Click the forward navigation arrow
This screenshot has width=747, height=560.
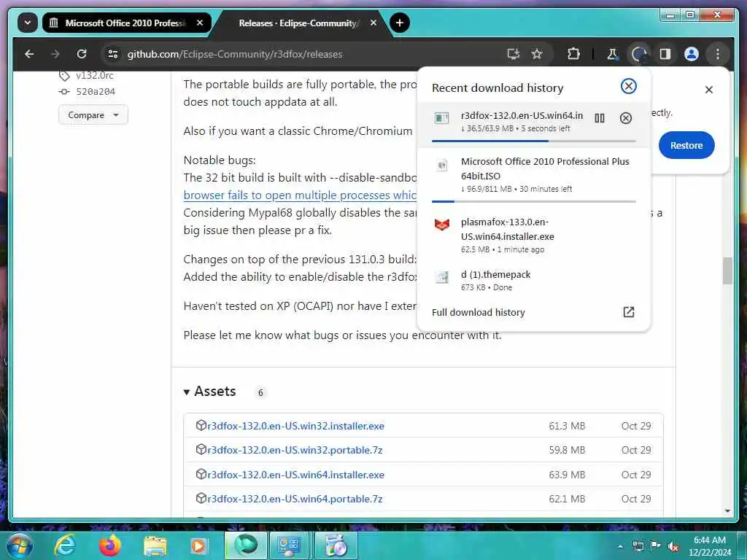click(55, 54)
